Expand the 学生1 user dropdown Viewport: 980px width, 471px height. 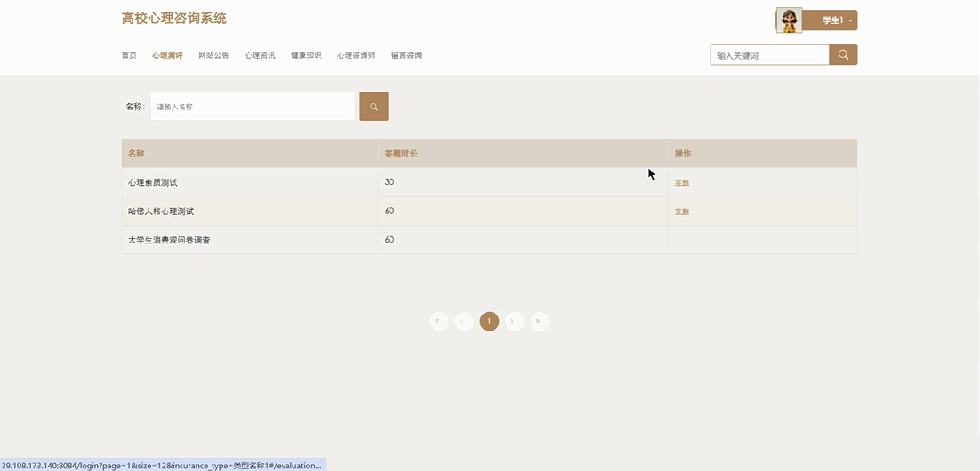click(836, 20)
